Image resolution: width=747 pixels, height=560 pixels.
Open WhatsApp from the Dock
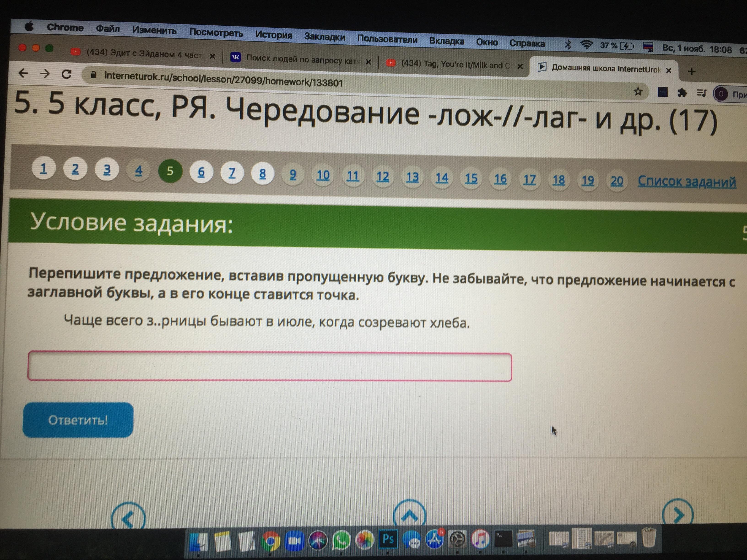[341, 540]
